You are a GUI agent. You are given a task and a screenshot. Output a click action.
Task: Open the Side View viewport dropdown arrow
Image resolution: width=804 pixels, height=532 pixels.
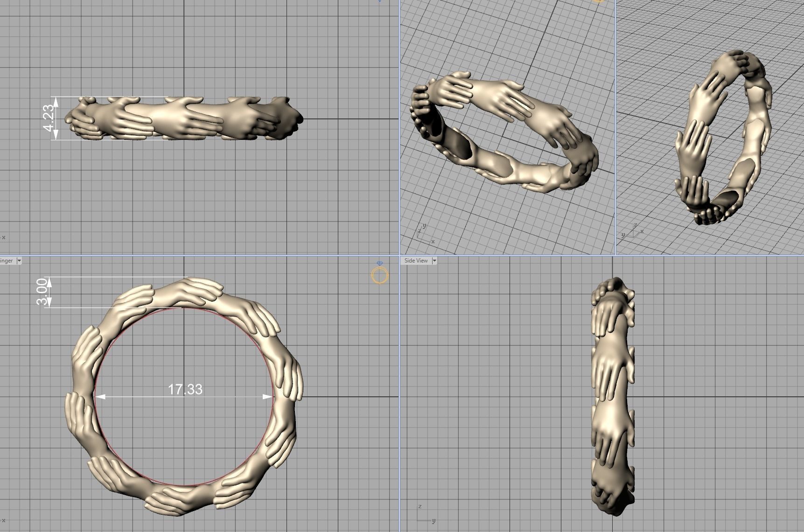click(x=434, y=261)
